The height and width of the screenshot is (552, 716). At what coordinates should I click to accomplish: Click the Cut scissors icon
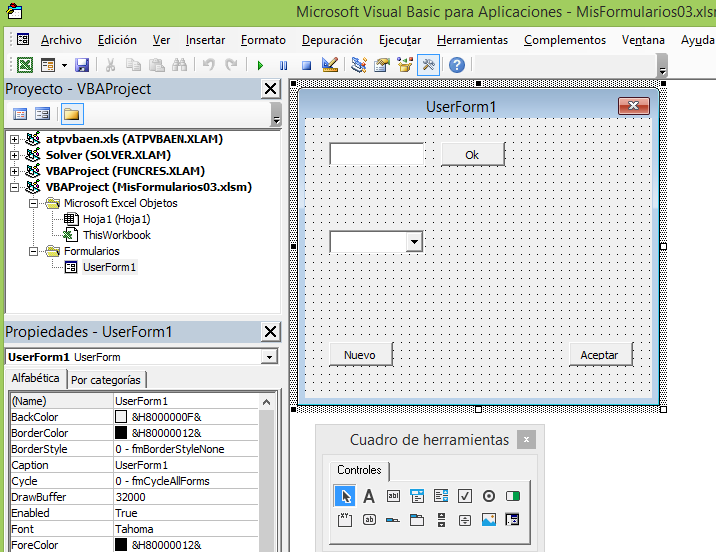click(x=110, y=65)
